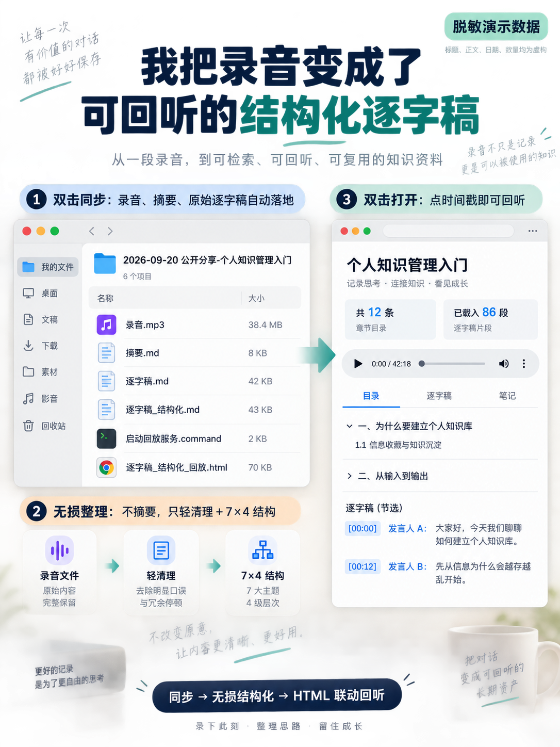Screen dimensions: 560x747
Task: Click the 录音文件 waveform icon
Action: 59,550
